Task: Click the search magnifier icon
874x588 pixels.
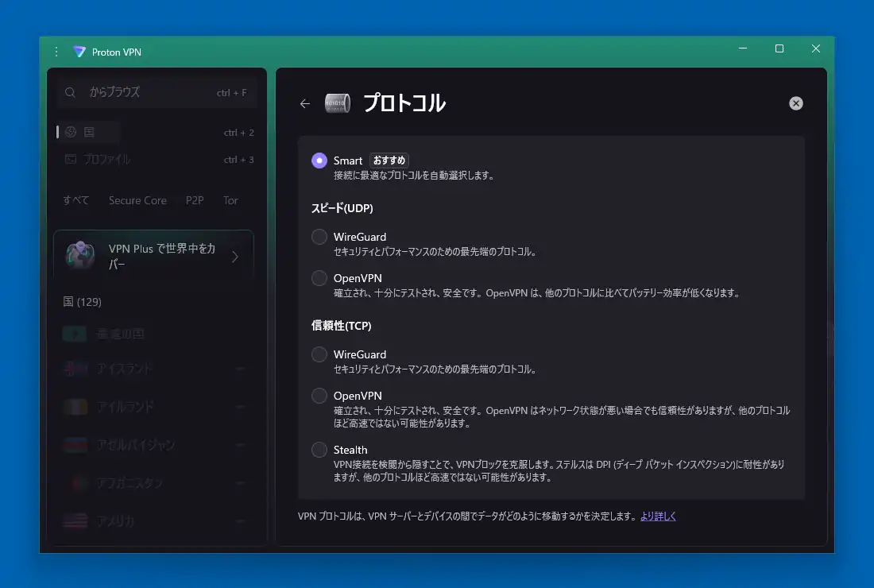Action: (71, 92)
